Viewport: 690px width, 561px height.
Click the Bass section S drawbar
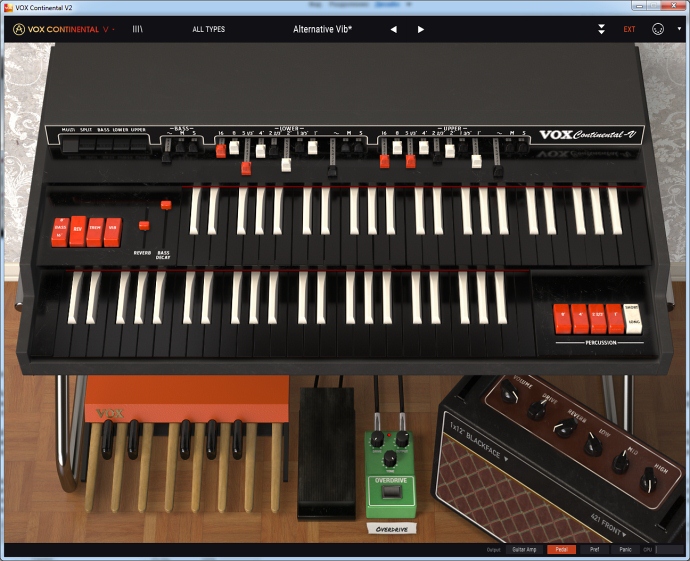pyautogui.click(x=193, y=147)
